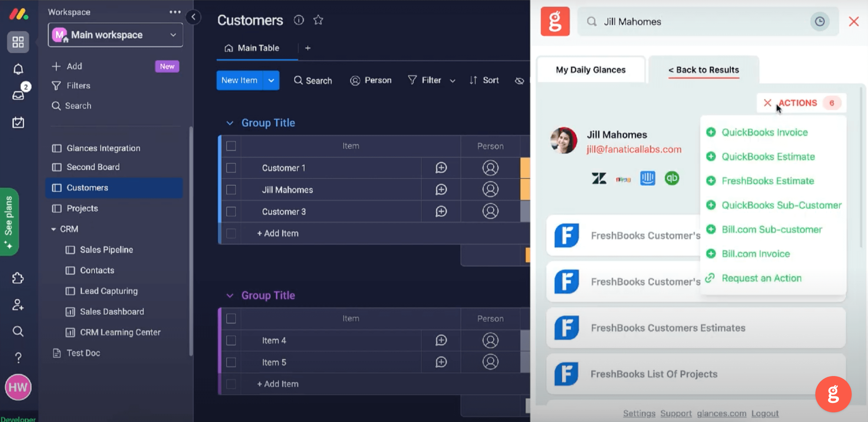The height and width of the screenshot is (422, 868).
Task: Click the New Item button
Action: pos(240,80)
